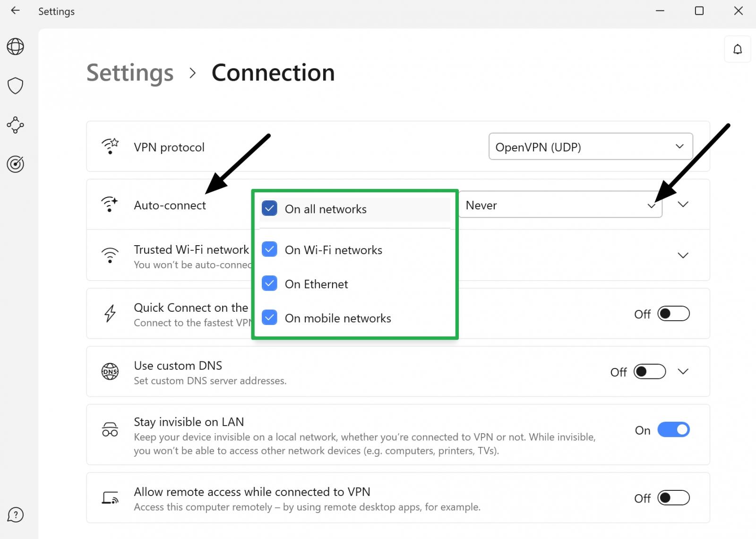The height and width of the screenshot is (539, 756).
Task: Open the help question mark icon
Action: click(x=16, y=515)
